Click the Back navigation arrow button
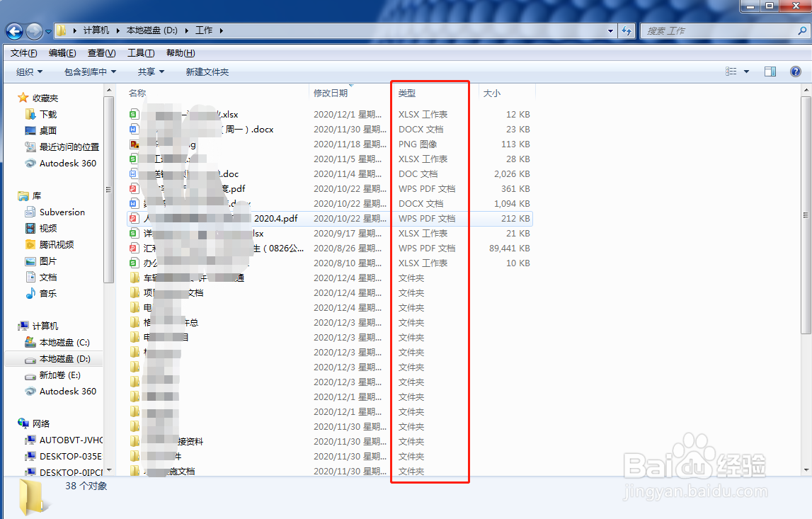 pyautogui.click(x=14, y=32)
